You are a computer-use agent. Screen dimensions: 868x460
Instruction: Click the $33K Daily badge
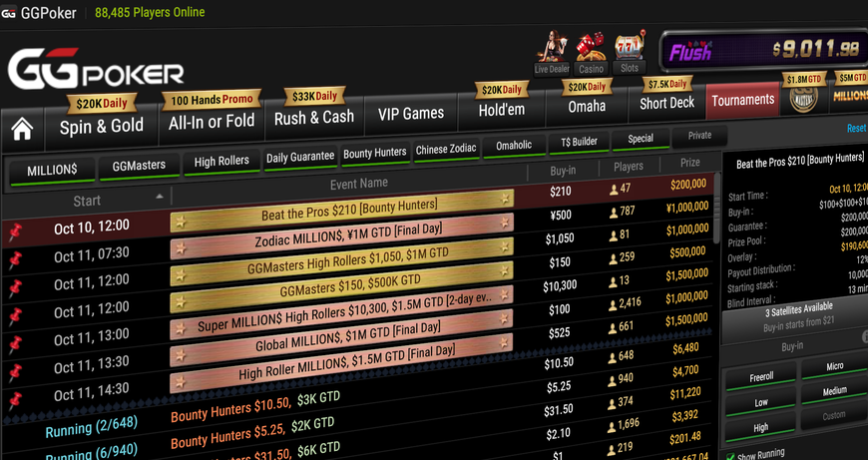point(314,97)
